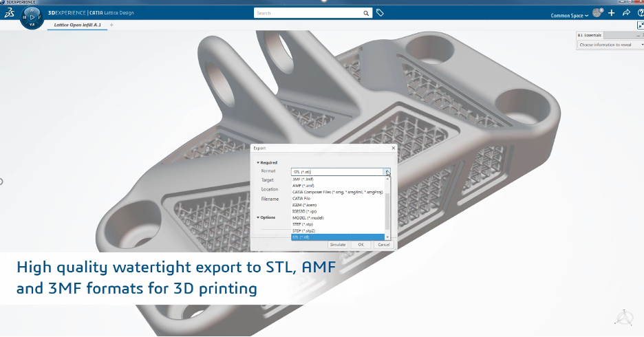This screenshot has height=337, width=644.
Task: Click the 3DEXPERIENCE compass play button
Action: click(32, 18)
